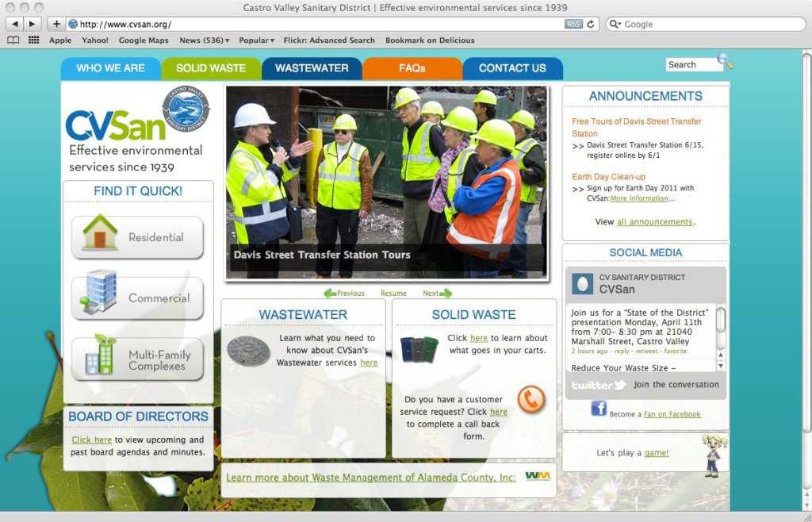The image size is (812, 522).
Task: Click the orange phone callback icon
Action: coord(530,398)
